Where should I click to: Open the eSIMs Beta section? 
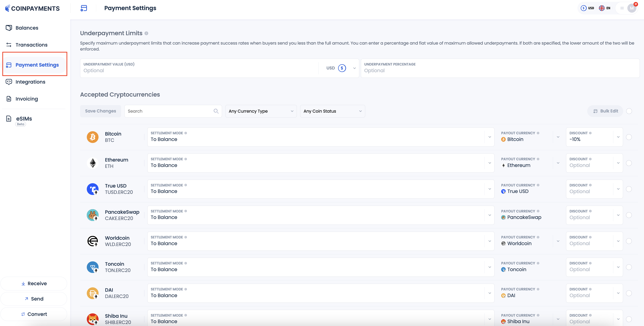point(24,119)
